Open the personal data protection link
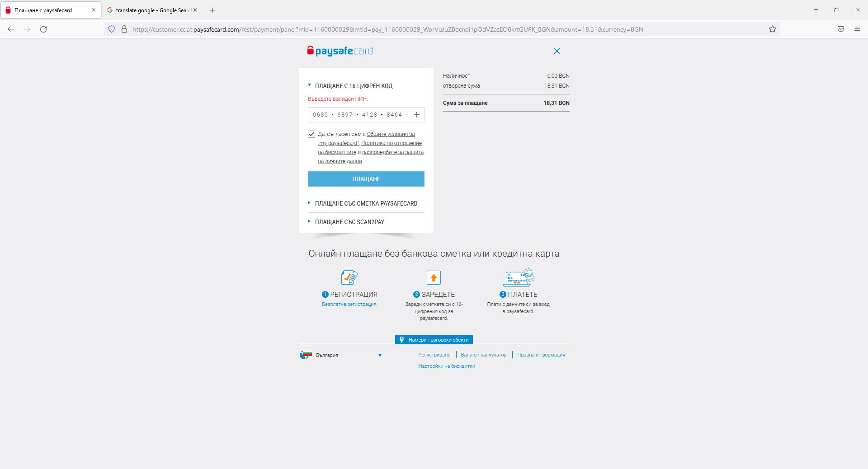This screenshot has height=469, width=868. pyautogui.click(x=371, y=157)
